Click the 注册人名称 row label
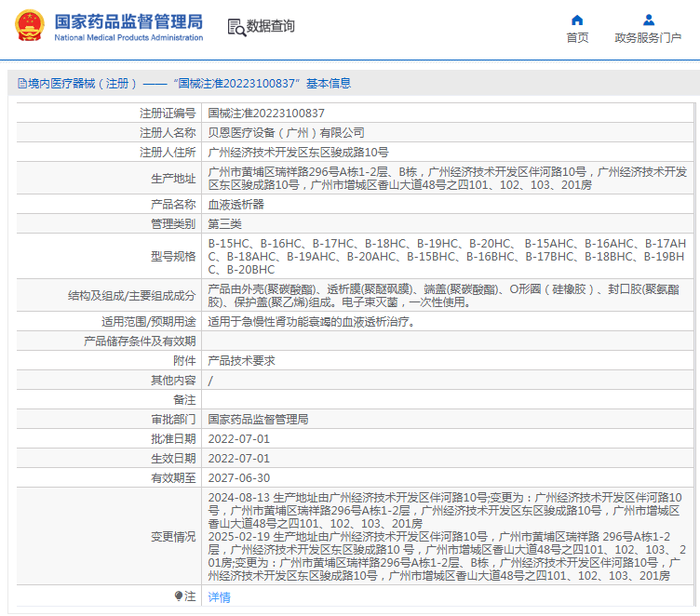This screenshot has height=616, width=700. [x=168, y=132]
